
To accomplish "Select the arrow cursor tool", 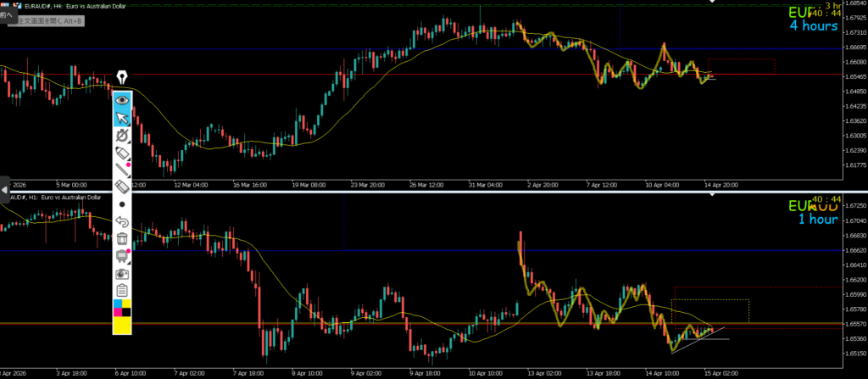I will (122, 117).
